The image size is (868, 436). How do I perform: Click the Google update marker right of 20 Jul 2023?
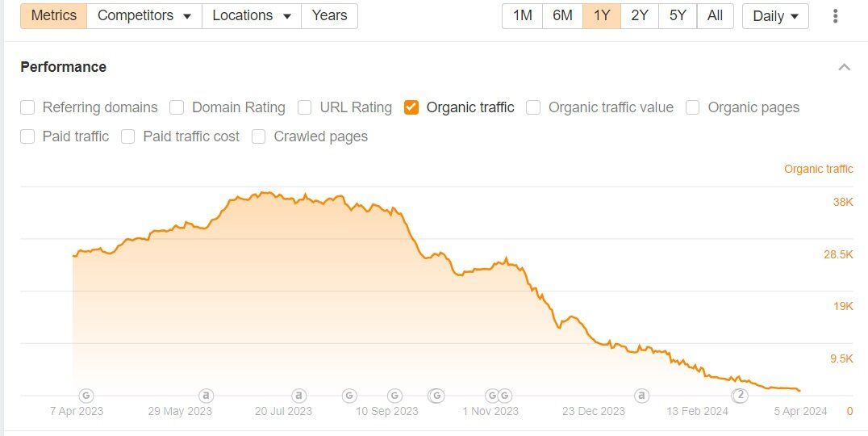coord(349,396)
